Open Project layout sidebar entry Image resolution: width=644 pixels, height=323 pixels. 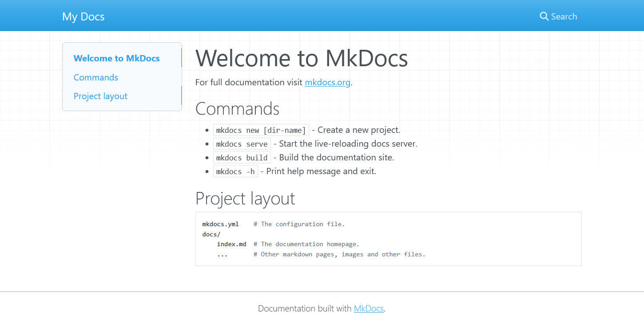[100, 96]
